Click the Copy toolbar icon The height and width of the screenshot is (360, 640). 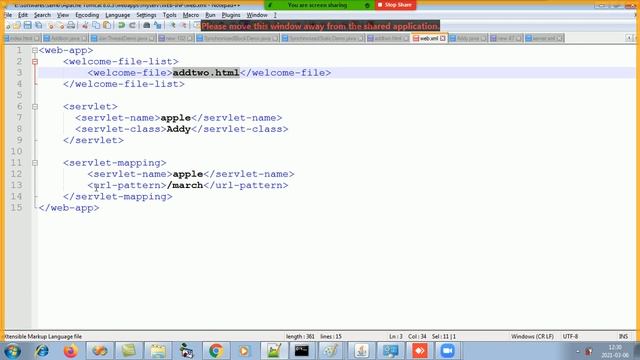click(x=96, y=25)
